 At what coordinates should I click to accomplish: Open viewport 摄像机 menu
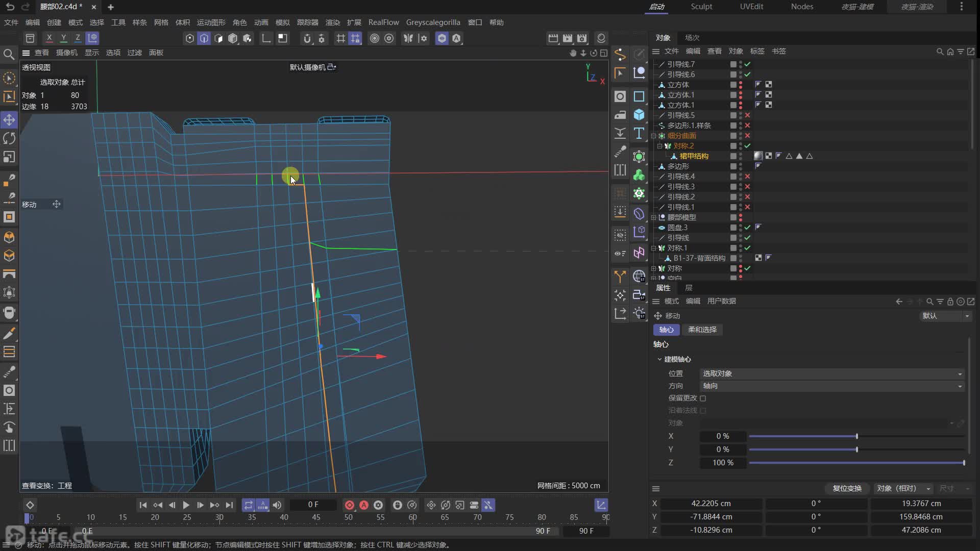coord(66,53)
